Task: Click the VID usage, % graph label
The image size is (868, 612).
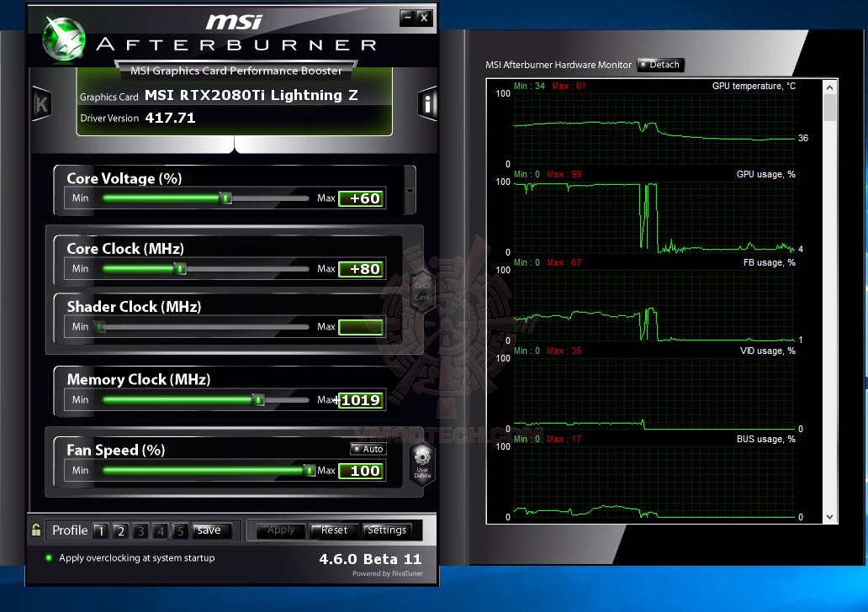Action: pos(767,351)
